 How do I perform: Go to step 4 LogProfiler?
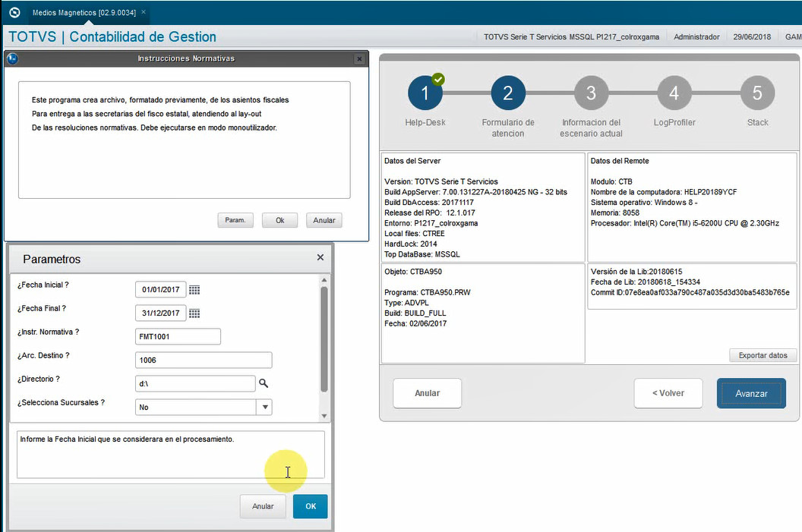[674, 93]
